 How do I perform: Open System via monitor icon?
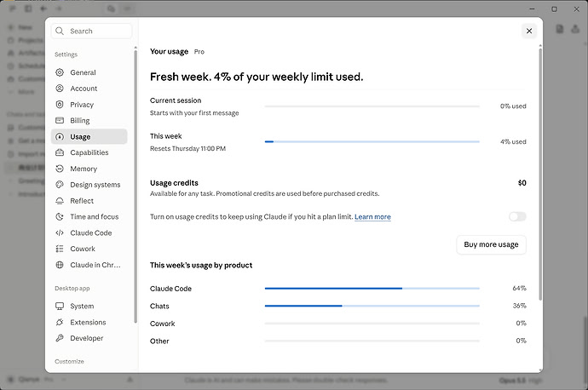pyautogui.click(x=60, y=306)
